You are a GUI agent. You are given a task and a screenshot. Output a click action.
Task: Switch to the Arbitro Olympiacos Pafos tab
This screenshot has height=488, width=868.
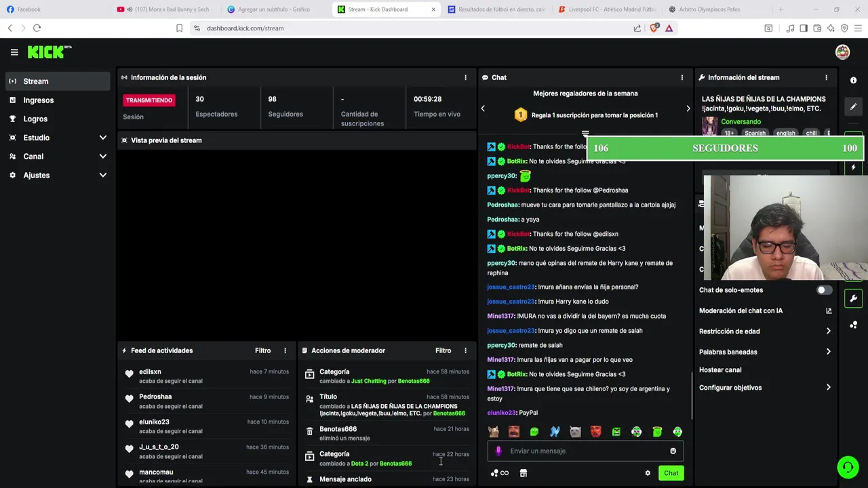(x=717, y=9)
